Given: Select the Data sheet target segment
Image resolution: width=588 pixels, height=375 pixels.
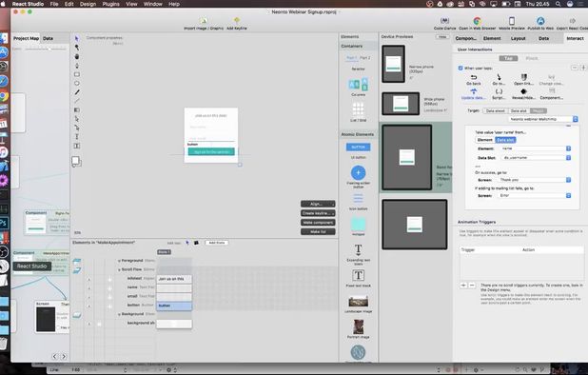Looking at the screenshot, I should [x=495, y=110].
